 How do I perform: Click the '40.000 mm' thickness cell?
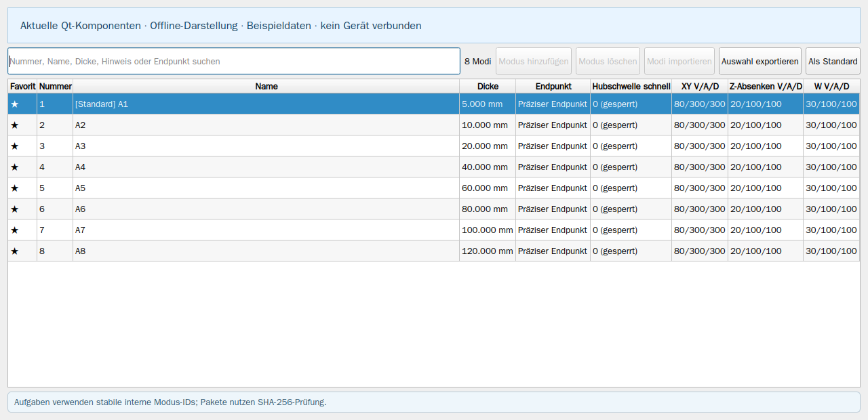click(x=488, y=167)
